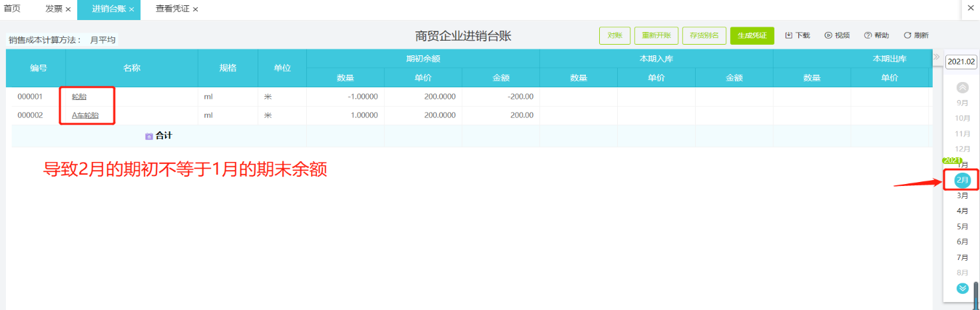Select 6月 in the month list
This screenshot has height=310, width=980.
(x=962, y=241)
